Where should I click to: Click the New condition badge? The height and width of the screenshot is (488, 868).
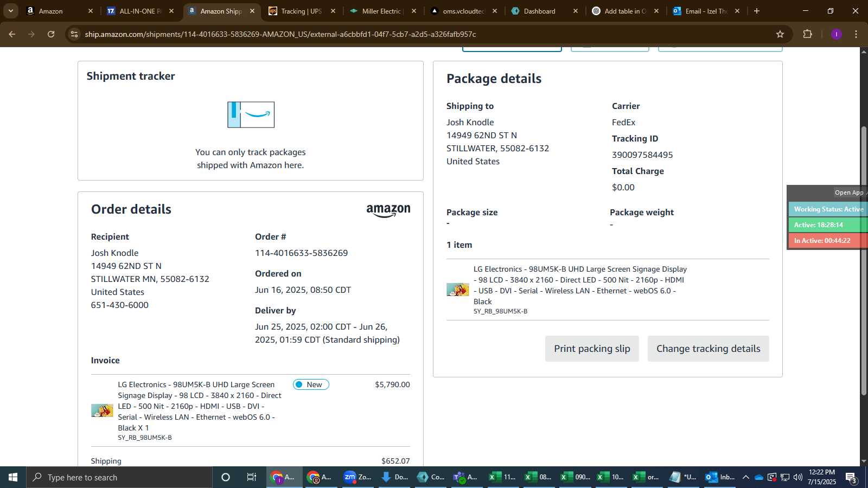tap(311, 384)
